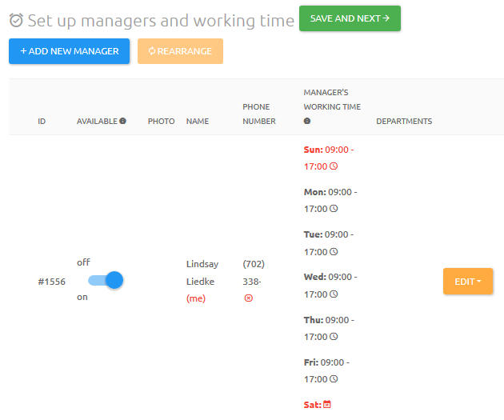Screen dimensions: 504x420
Task: Open the Edit dropdown for manager #1556
Action: (468, 282)
